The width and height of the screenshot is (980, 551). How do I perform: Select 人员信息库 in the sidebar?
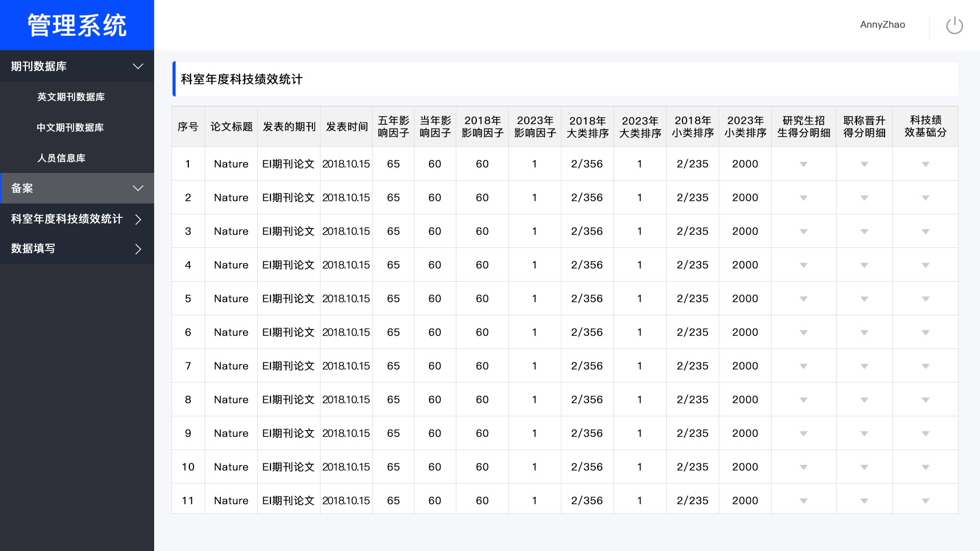point(61,158)
